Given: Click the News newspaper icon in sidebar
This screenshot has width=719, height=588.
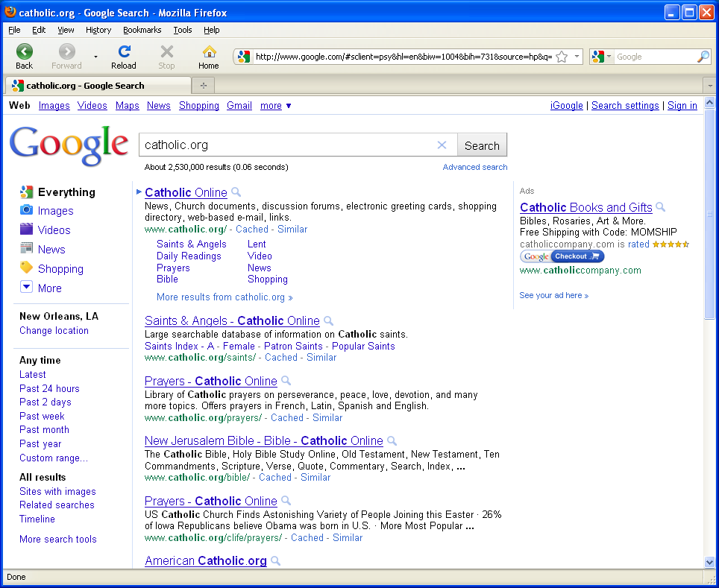Looking at the screenshot, I should point(26,248).
